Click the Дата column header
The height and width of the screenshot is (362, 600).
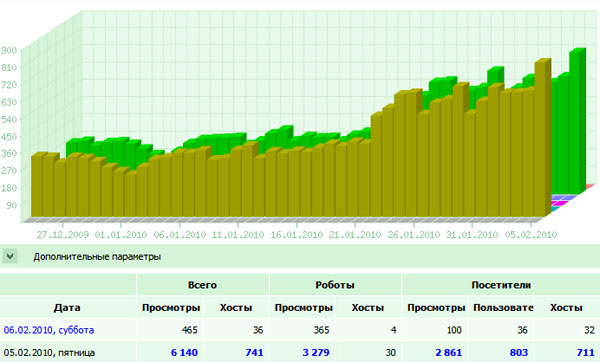coord(67,308)
